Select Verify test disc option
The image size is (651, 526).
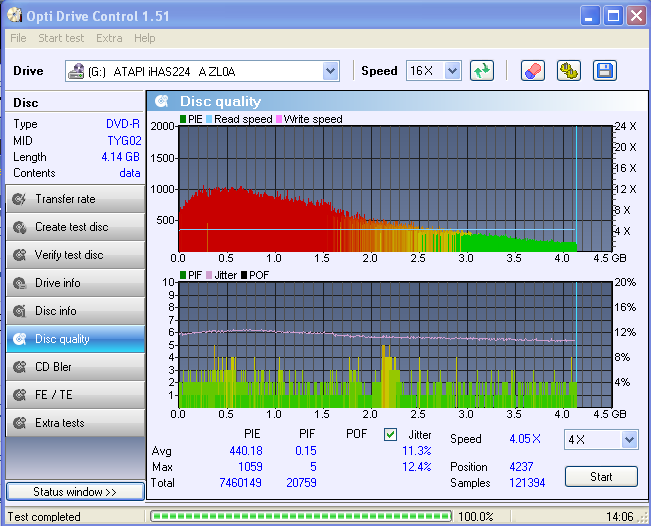point(75,255)
